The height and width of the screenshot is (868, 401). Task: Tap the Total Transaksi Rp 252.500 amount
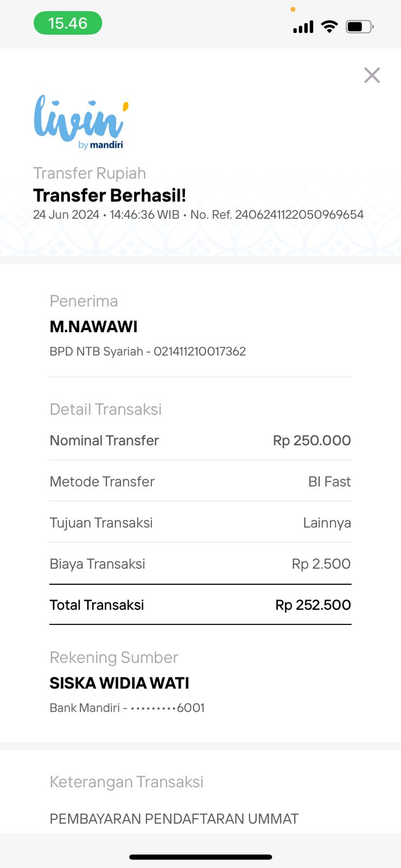[313, 605]
